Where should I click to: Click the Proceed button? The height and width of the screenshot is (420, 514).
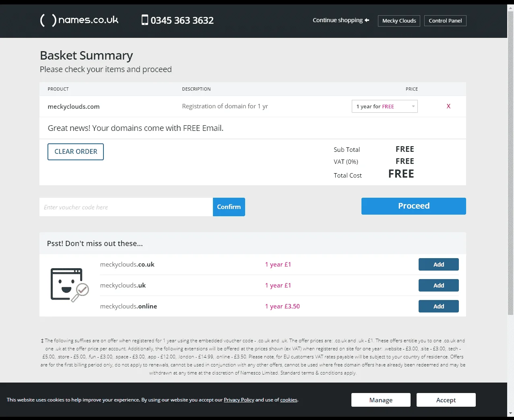point(414,206)
